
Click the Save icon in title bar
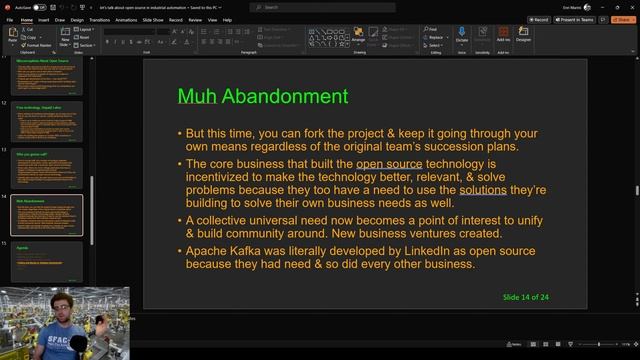53,7
